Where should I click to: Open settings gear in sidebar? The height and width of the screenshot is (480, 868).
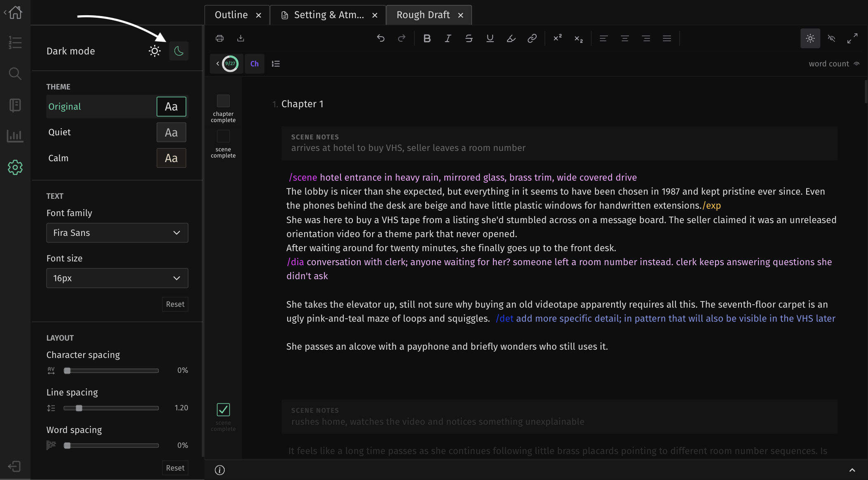pyautogui.click(x=15, y=167)
